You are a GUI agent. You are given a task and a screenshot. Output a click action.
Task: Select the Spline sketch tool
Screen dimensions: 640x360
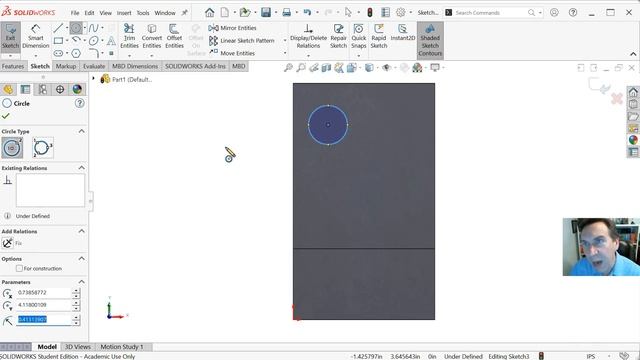tap(93, 28)
